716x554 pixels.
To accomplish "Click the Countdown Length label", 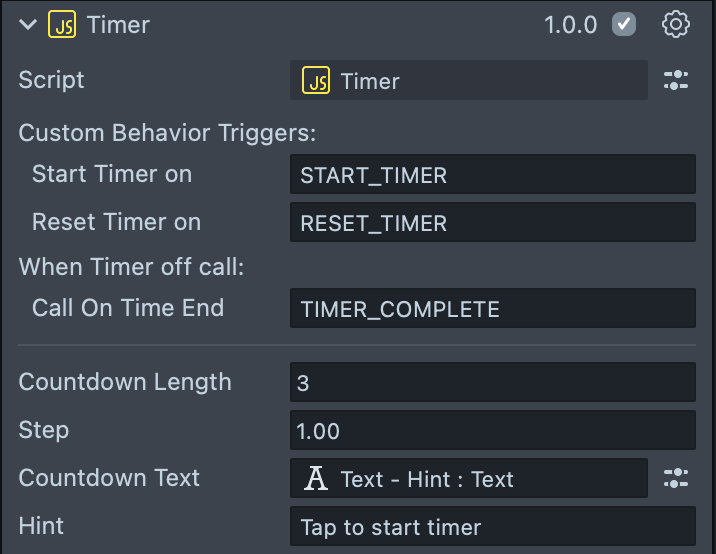I will pyautogui.click(x=125, y=382).
